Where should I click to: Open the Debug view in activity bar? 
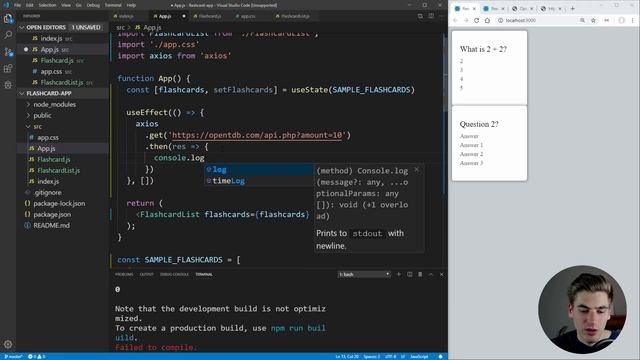8,85
